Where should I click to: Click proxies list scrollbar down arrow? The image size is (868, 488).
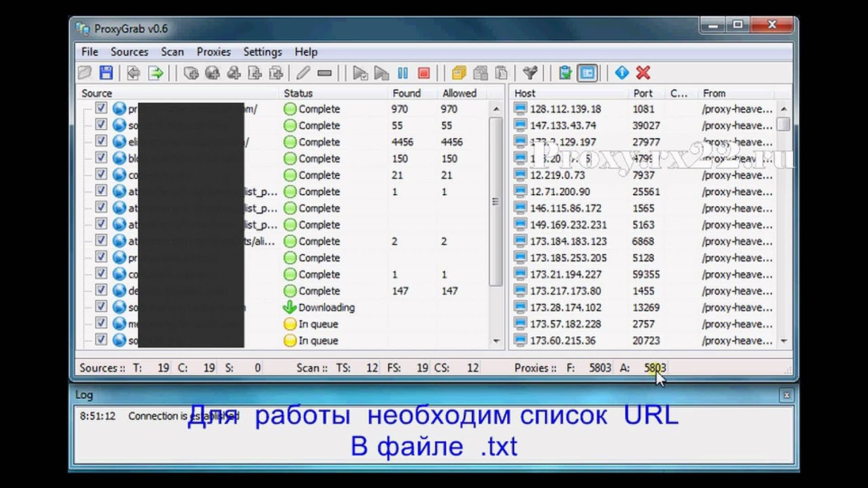784,341
